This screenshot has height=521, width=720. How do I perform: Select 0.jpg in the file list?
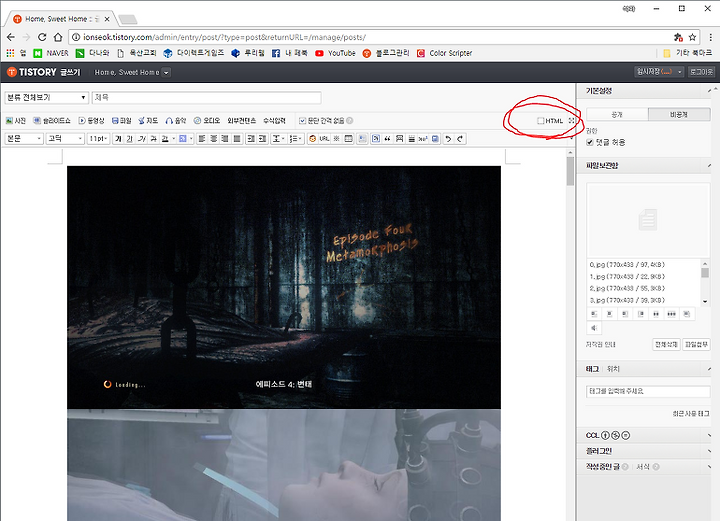coord(627,265)
